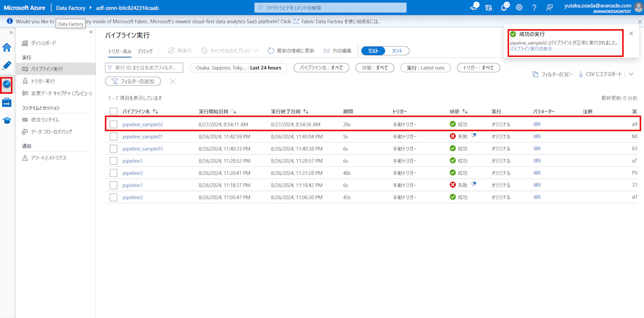This screenshot has height=318, width=644.
Task: Open the Home hub in left rail
Action: pyautogui.click(x=7, y=47)
